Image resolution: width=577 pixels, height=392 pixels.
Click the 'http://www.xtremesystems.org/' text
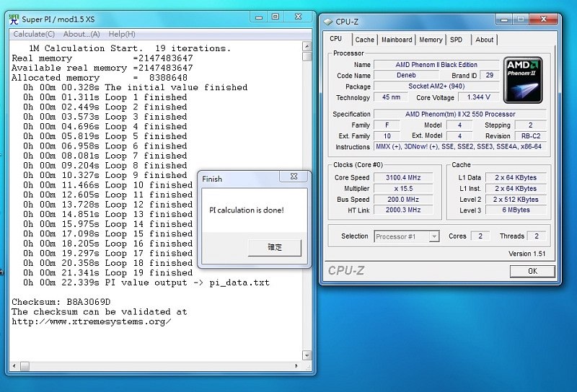pos(92,322)
